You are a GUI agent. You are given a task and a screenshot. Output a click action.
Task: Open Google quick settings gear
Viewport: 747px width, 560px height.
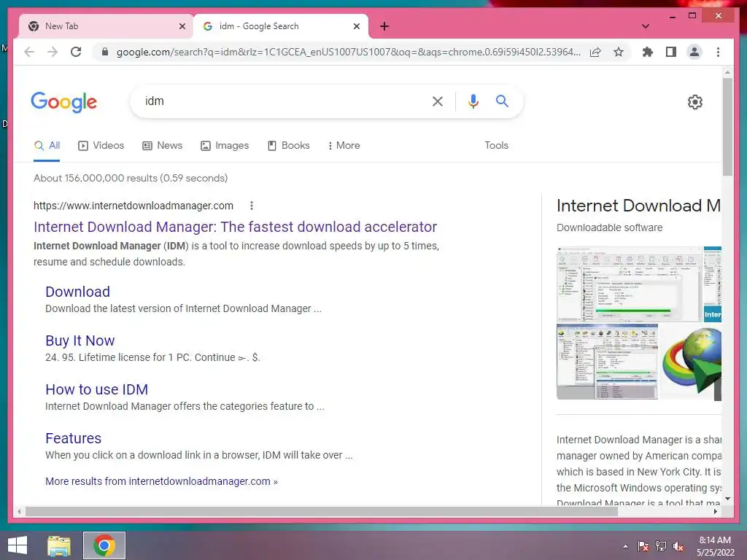point(694,102)
